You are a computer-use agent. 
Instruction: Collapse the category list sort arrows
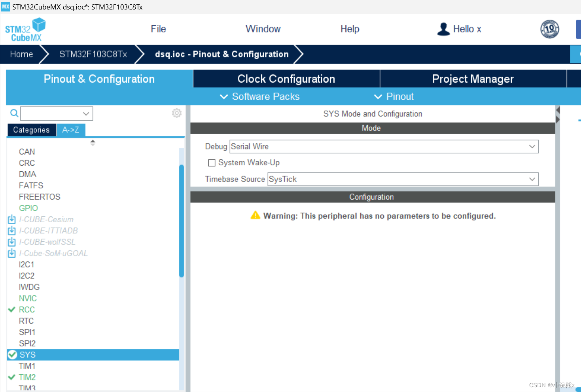click(x=93, y=143)
